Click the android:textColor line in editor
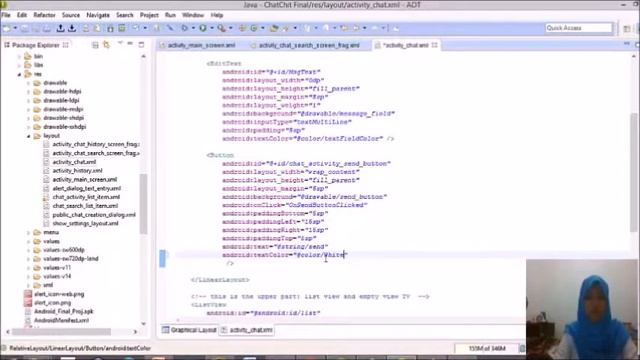The width and height of the screenshot is (640, 360). [284, 255]
